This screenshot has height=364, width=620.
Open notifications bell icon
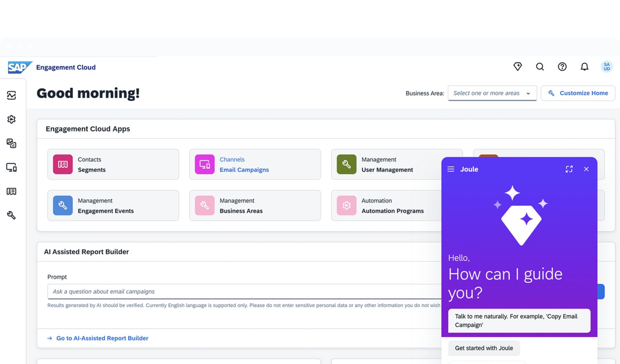(x=584, y=67)
